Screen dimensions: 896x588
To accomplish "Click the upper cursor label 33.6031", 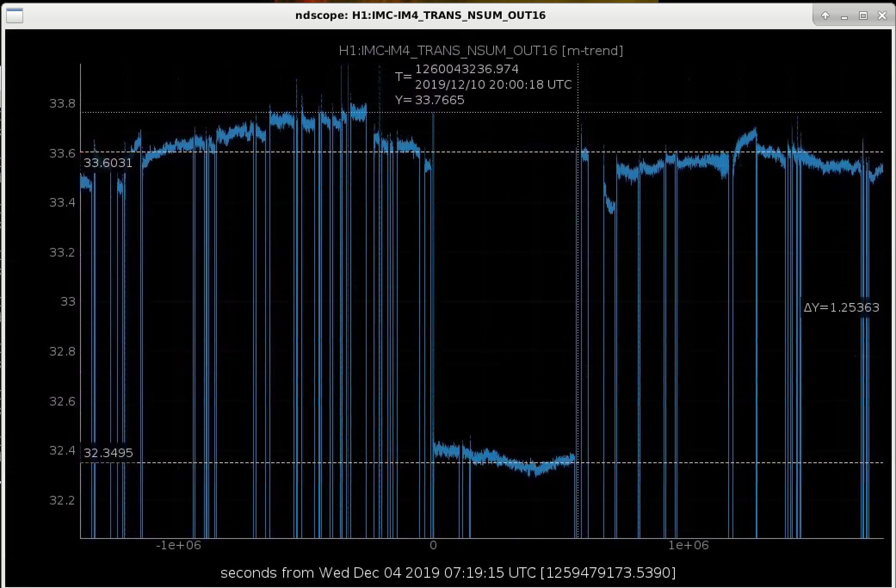I will click(108, 163).
